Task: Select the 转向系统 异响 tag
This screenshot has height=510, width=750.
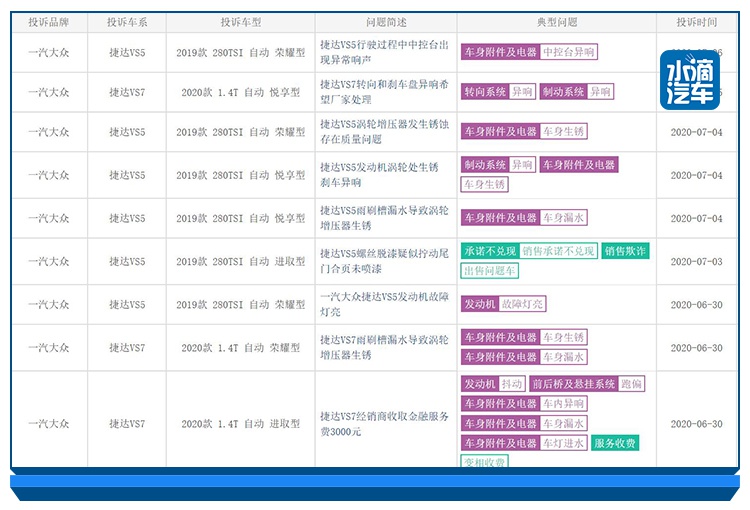Action: pyautogui.click(x=498, y=91)
